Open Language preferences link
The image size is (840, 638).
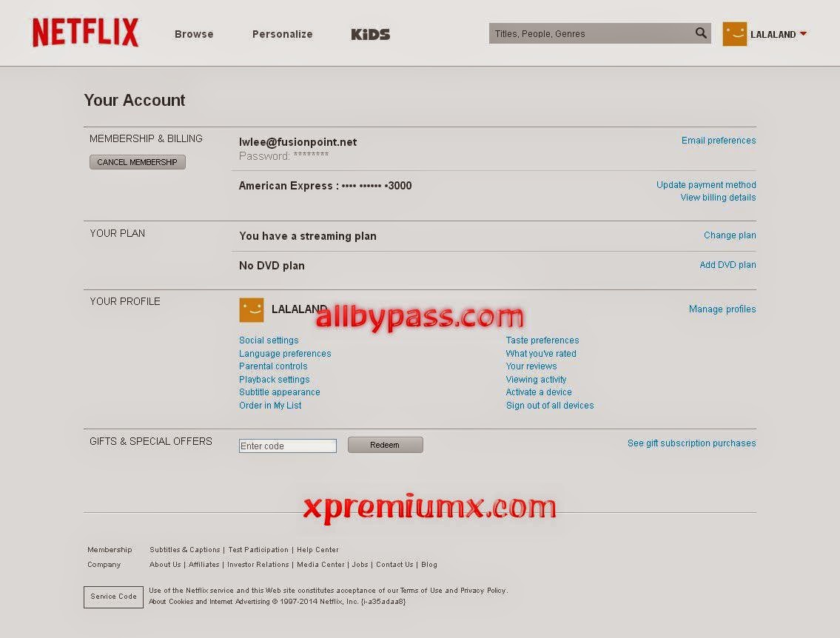pyautogui.click(x=285, y=354)
